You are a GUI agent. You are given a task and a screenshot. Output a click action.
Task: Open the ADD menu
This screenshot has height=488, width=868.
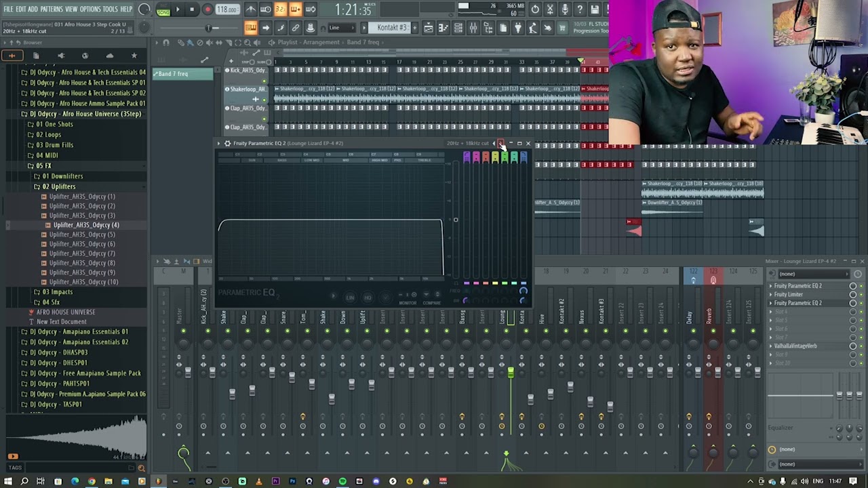[x=33, y=9]
